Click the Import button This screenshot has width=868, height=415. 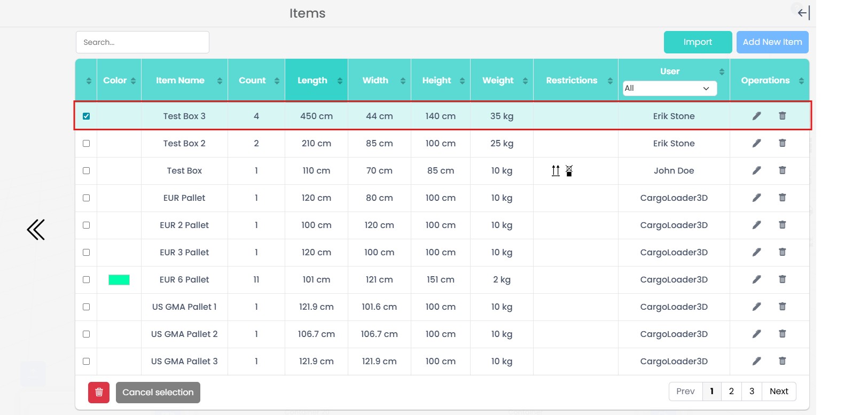[x=698, y=42]
